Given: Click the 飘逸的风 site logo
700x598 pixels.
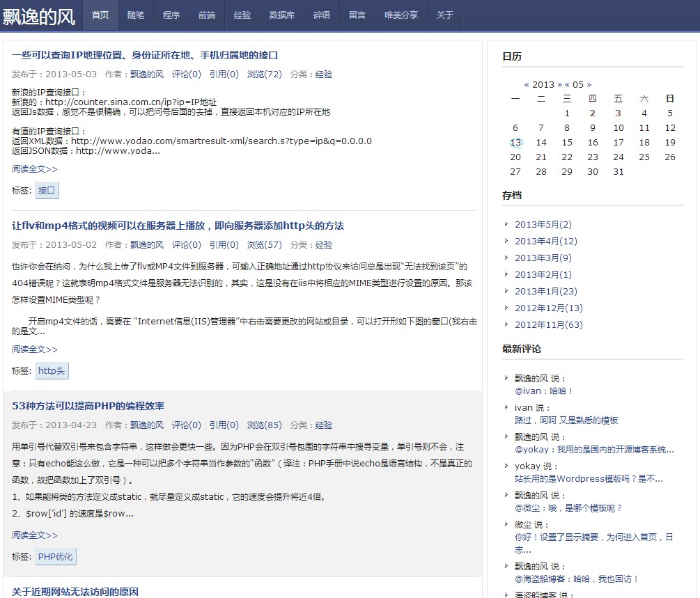Looking at the screenshot, I should tap(39, 16).
